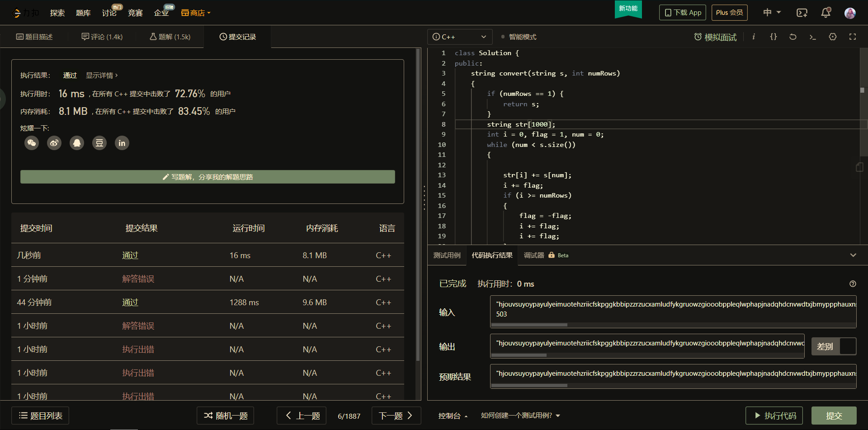Run code with 执行代码
This screenshot has height=430, width=868.
774,416
